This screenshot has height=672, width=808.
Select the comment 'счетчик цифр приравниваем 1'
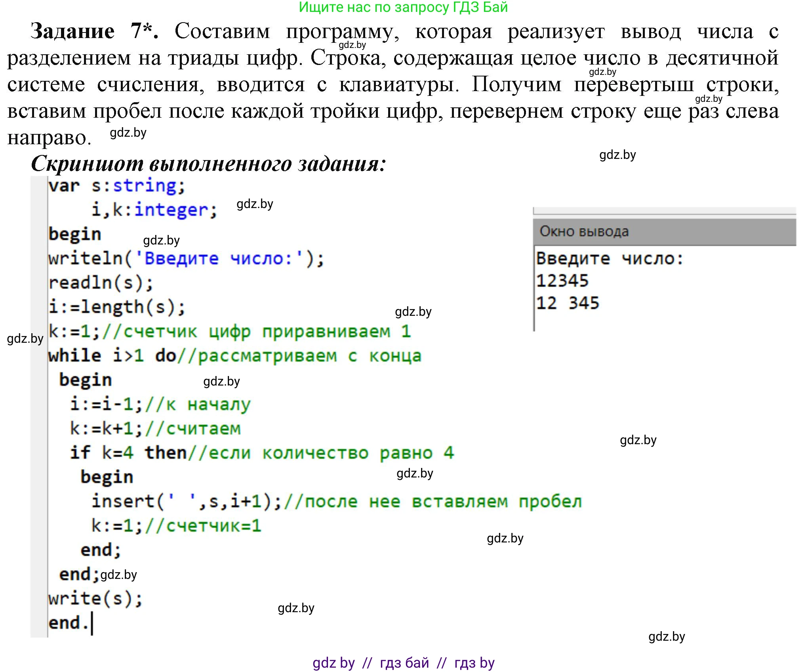[269, 332]
